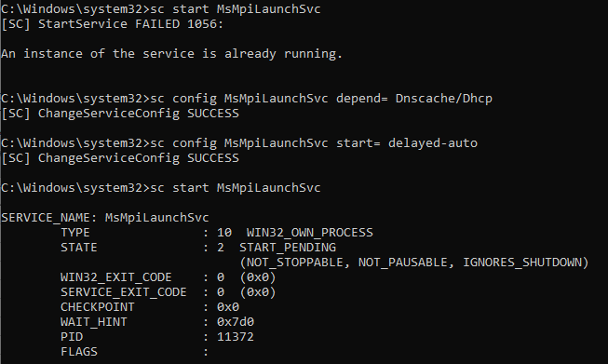
Task: Click the 'WIN32_EXIT_CODE' label
Action: [116, 277]
